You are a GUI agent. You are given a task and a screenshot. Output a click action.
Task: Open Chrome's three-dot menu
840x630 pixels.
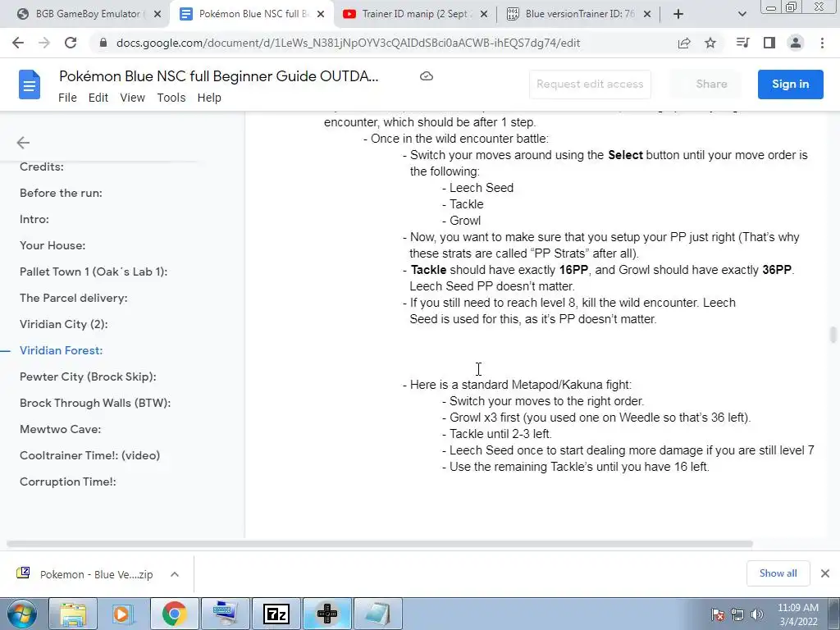pyautogui.click(x=822, y=43)
